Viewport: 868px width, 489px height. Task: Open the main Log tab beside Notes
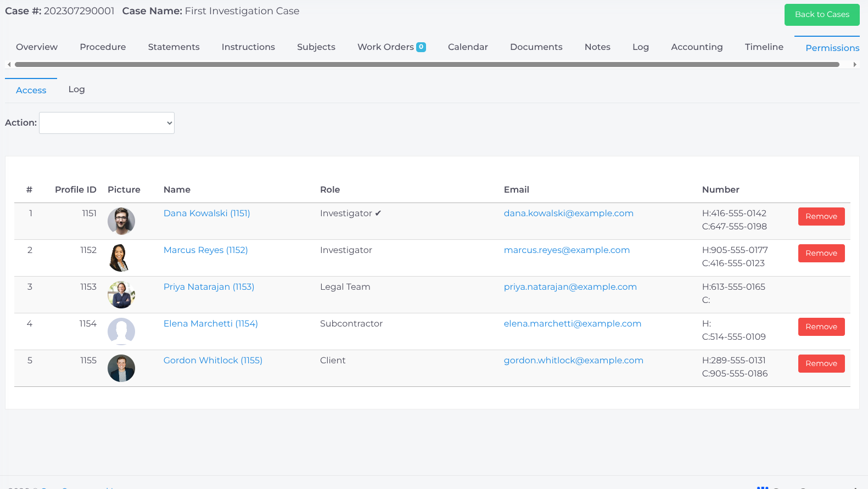click(641, 47)
